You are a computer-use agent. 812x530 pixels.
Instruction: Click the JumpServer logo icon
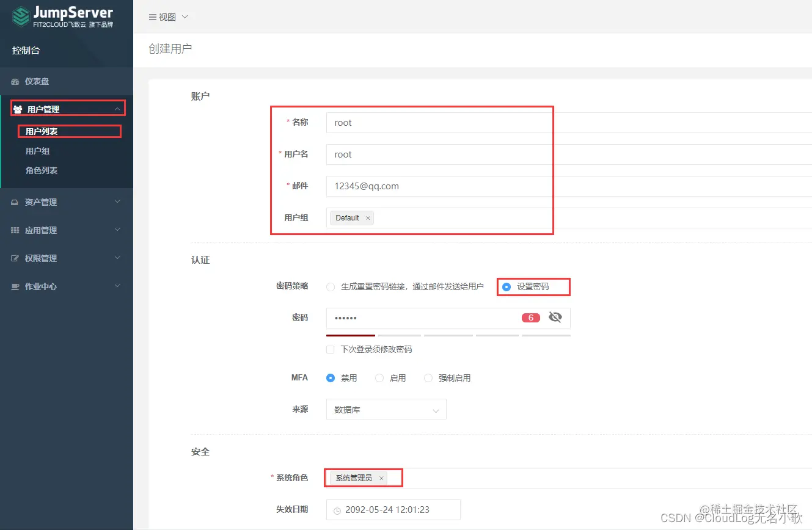21,17
